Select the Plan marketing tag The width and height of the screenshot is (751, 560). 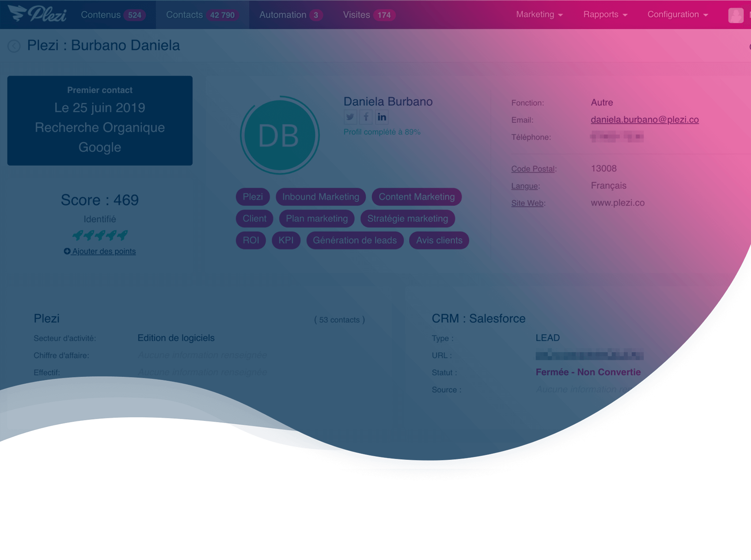point(317,219)
